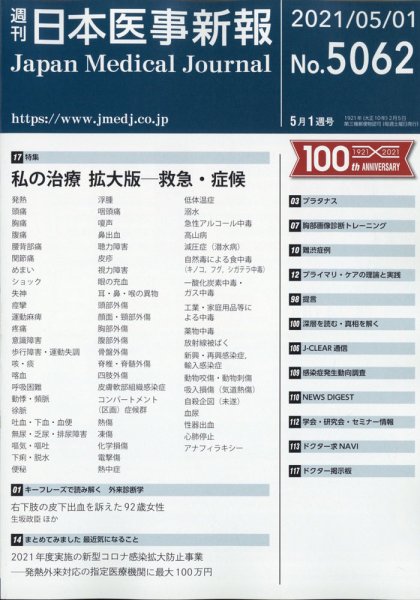Image resolution: width=420 pixels, height=600 pixels.
Task: Click the topic "高山病"
Action: click(195, 235)
